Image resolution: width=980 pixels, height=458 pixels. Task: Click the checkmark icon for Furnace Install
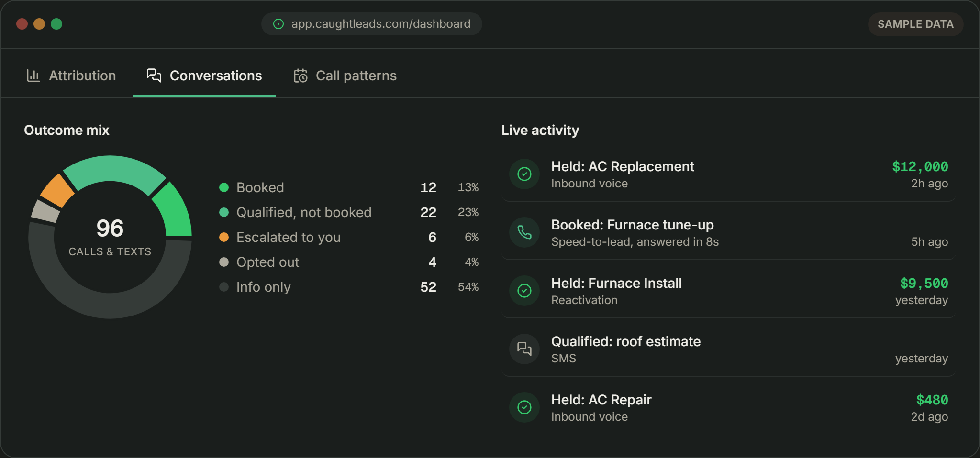click(524, 291)
